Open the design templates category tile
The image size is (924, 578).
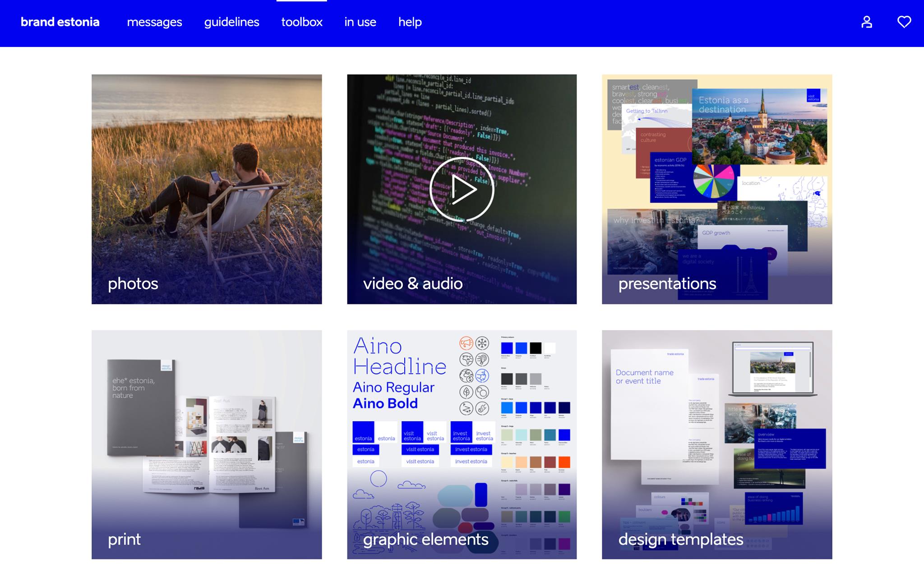tap(717, 445)
